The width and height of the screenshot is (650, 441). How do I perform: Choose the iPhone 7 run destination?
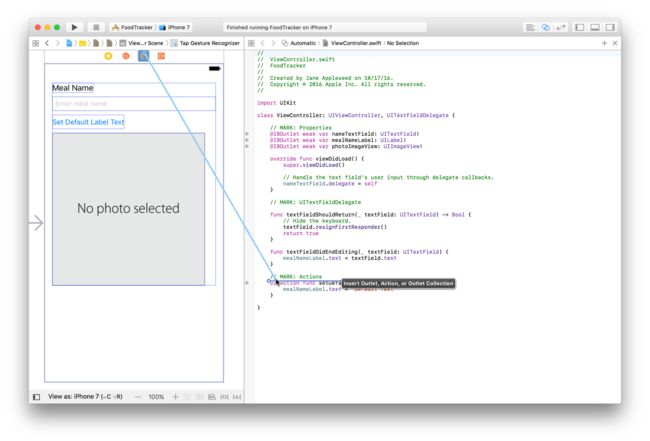(x=175, y=27)
